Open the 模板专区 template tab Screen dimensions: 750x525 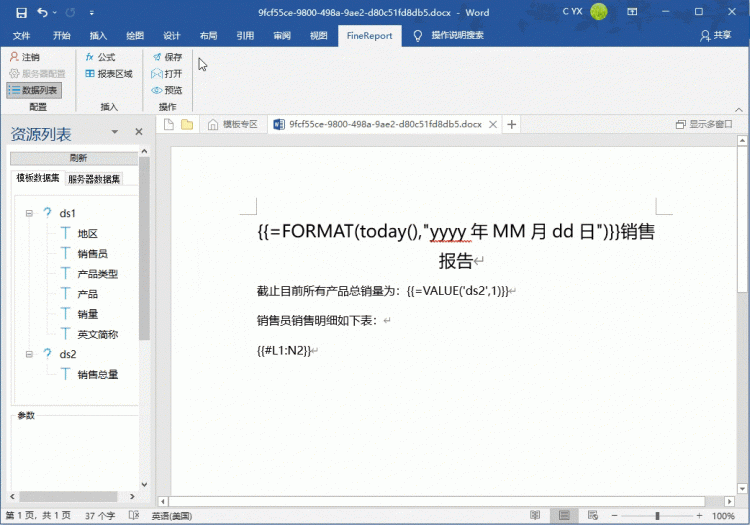pyautogui.click(x=233, y=124)
